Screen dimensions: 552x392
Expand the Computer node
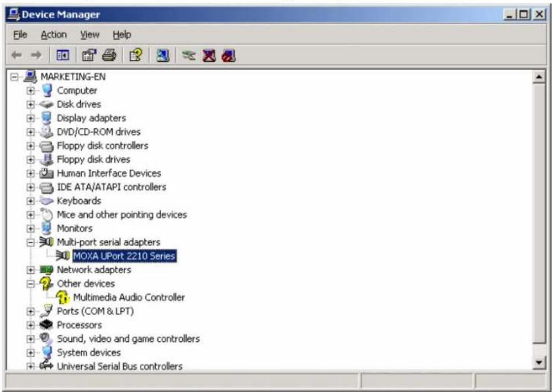[31, 91]
